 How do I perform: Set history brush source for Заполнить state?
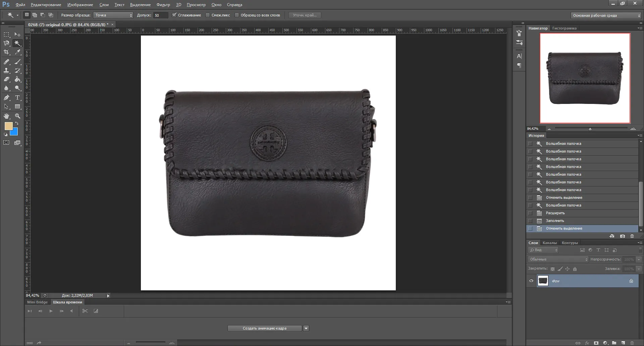pyautogui.click(x=530, y=221)
